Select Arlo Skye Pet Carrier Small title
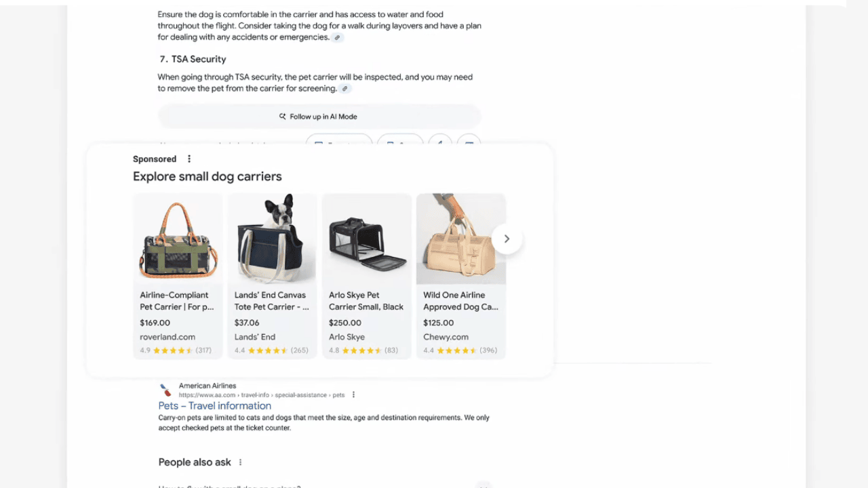 click(366, 301)
